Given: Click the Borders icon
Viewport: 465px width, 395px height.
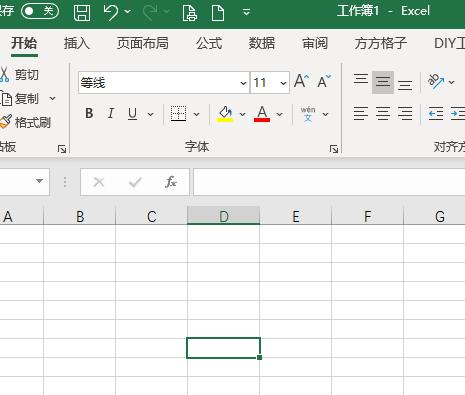Looking at the screenshot, I should pos(178,114).
